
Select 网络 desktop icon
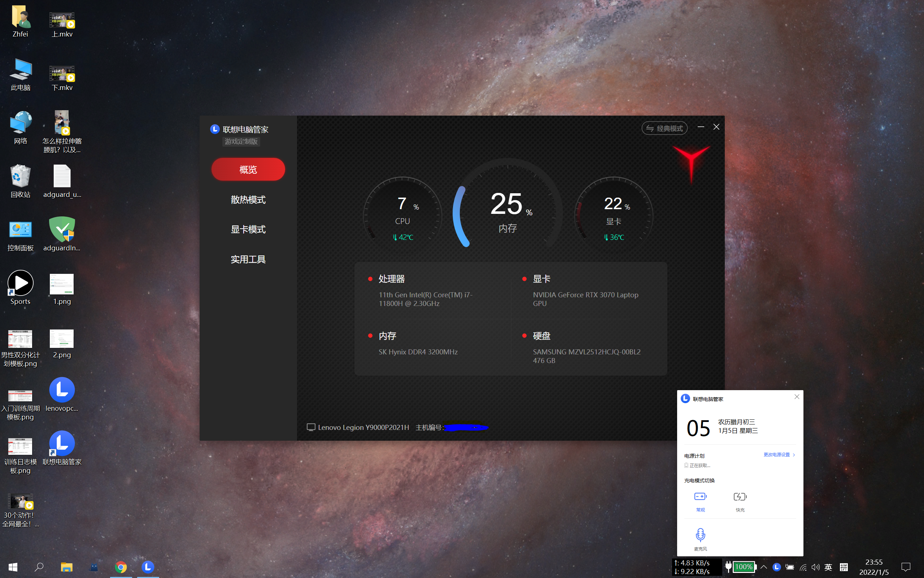[20, 128]
